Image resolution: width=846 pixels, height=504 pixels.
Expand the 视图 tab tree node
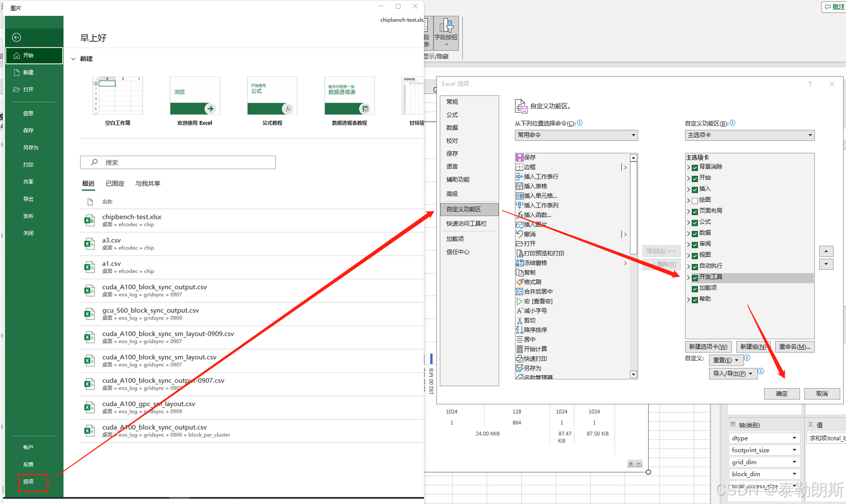[688, 256]
